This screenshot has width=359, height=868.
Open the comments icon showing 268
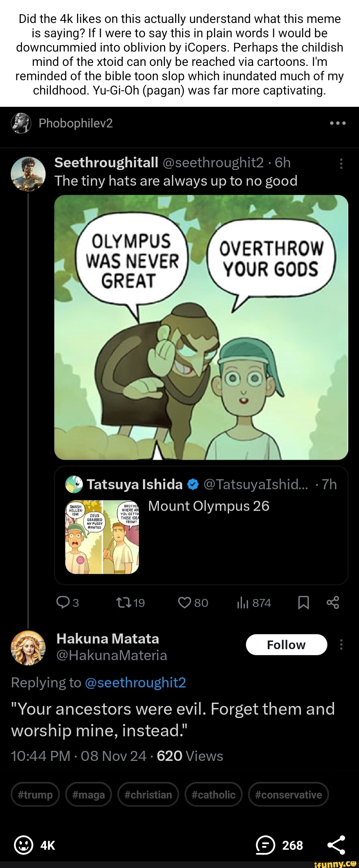tap(266, 845)
